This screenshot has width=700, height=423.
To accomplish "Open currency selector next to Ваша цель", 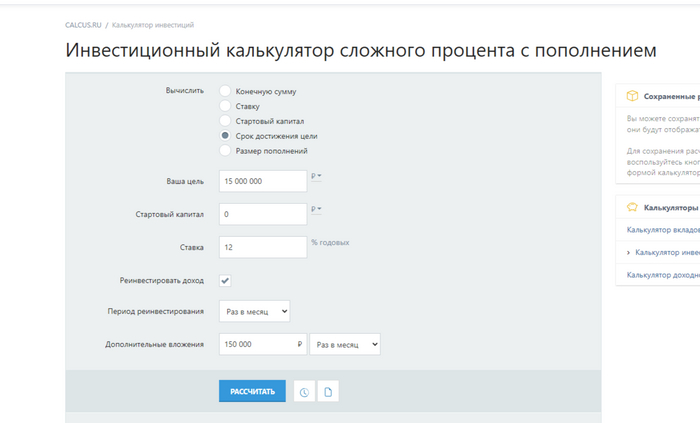I will [x=317, y=177].
